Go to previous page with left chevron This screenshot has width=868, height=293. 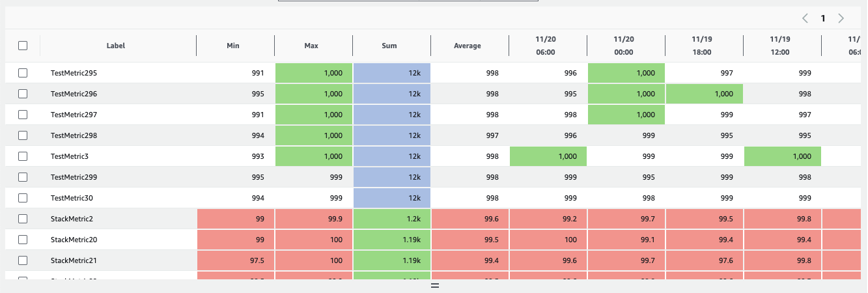coord(805,18)
